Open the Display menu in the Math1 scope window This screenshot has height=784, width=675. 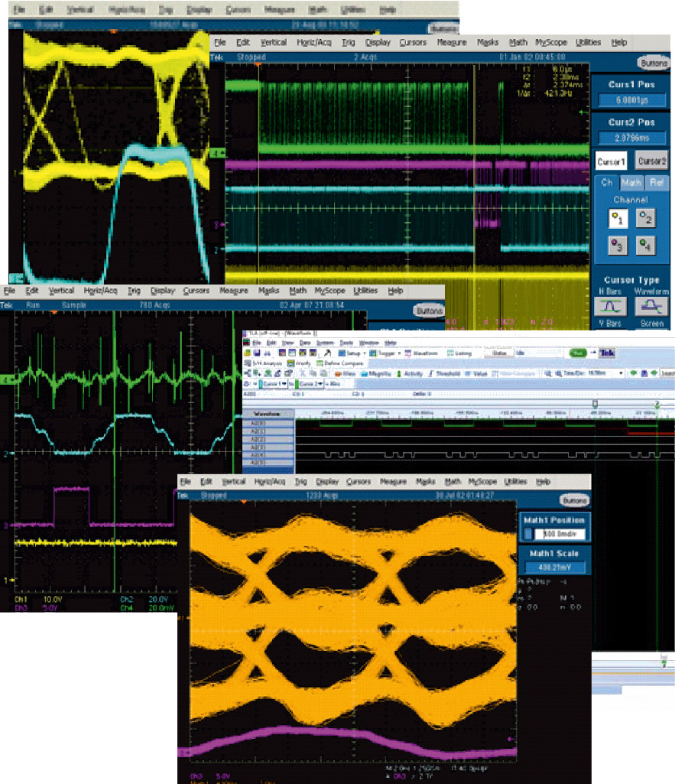pos(327,482)
